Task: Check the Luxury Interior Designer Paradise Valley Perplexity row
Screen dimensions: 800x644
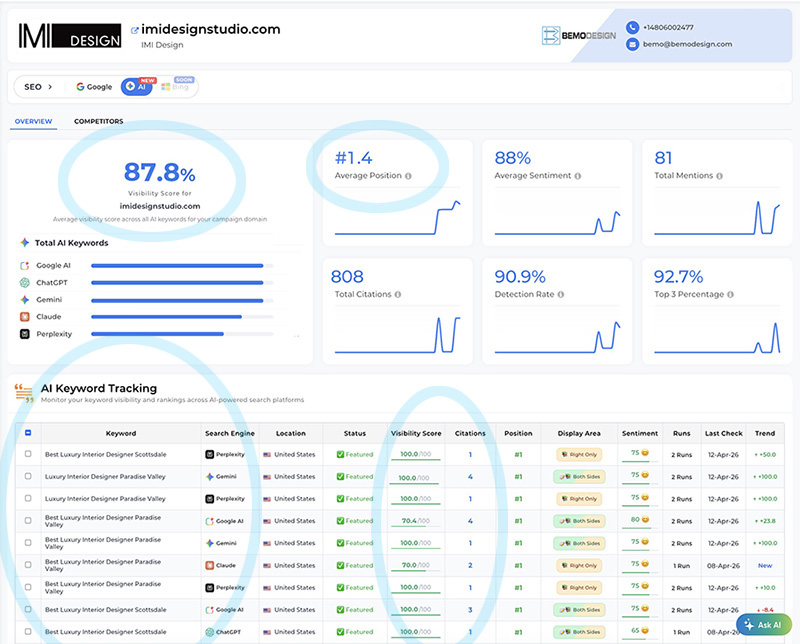Action: [x=28, y=498]
